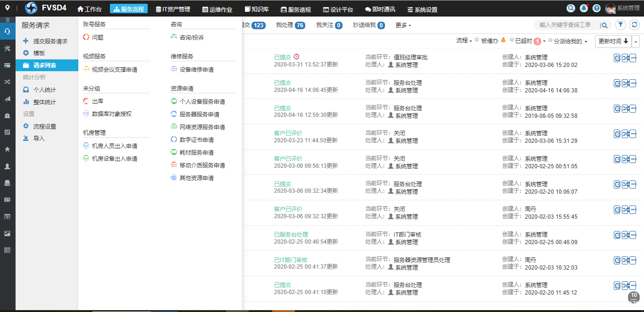This screenshot has width=644, height=312.
Task: Select 提交服务请求 in the side menu
Action: (50, 41)
